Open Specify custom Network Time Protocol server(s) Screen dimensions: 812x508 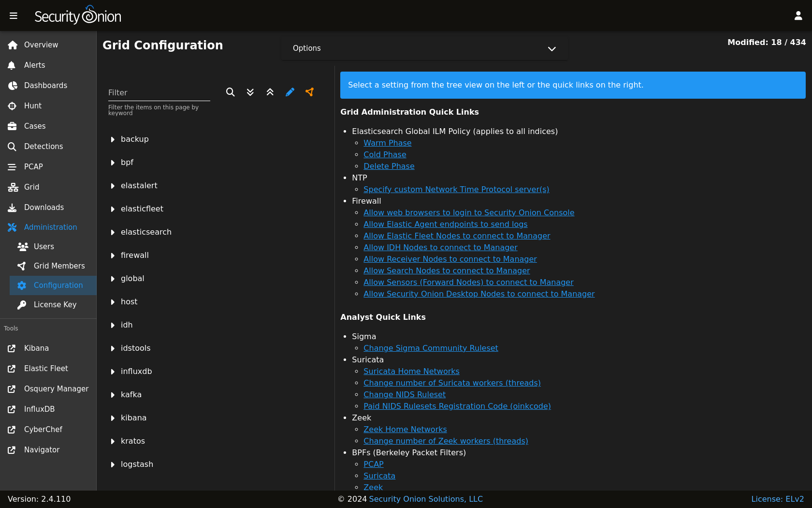click(x=456, y=190)
